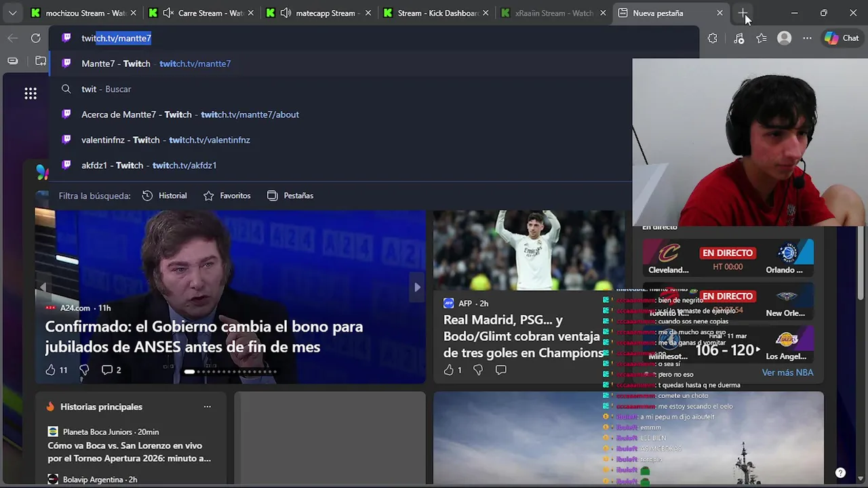Open the media control music-note icon

[x=738, y=38]
